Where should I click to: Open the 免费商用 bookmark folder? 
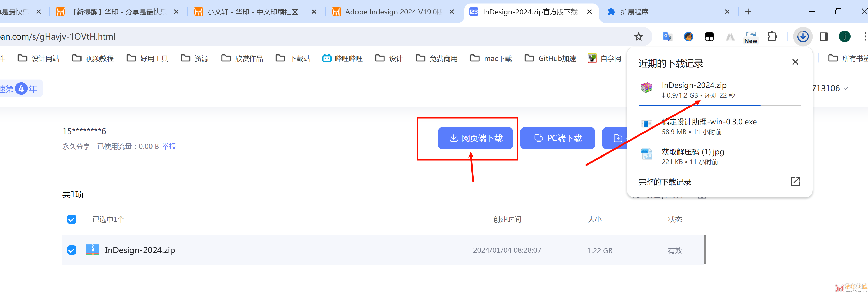click(x=437, y=58)
